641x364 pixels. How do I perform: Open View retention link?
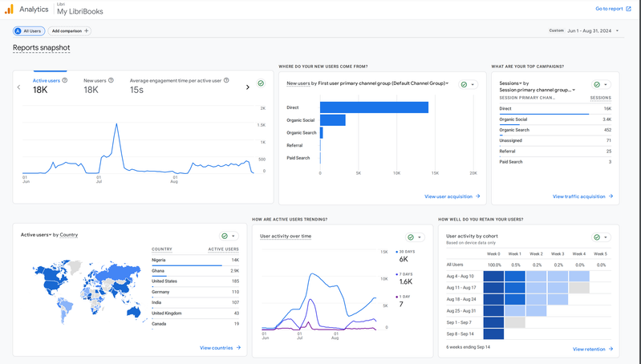tap(593, 350)
